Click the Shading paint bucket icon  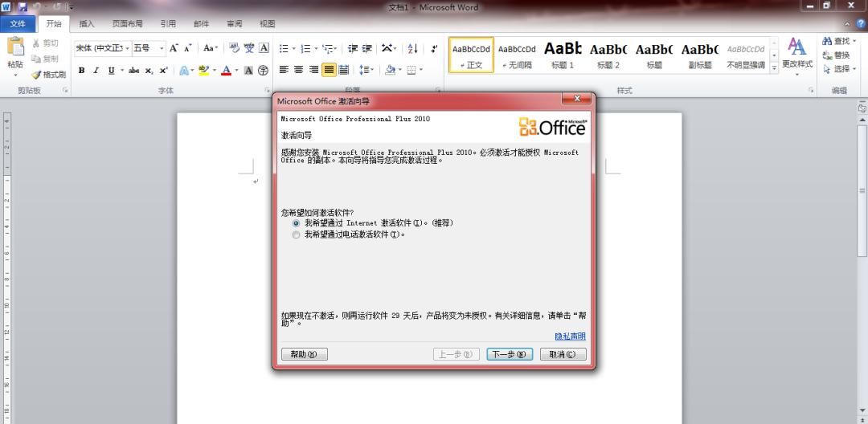tap(390, 70)
